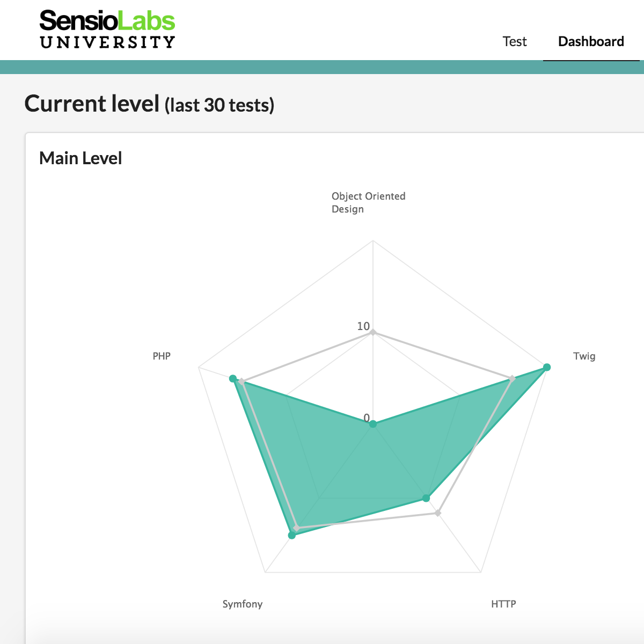Click the gray Object Oriented Design marker
This screenshot has width=644, height=644.
pos(373,333)
